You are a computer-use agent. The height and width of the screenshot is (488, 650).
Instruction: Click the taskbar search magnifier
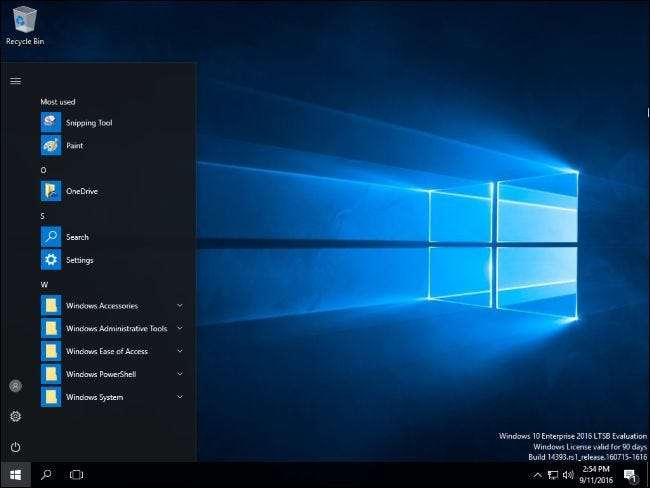46,475
